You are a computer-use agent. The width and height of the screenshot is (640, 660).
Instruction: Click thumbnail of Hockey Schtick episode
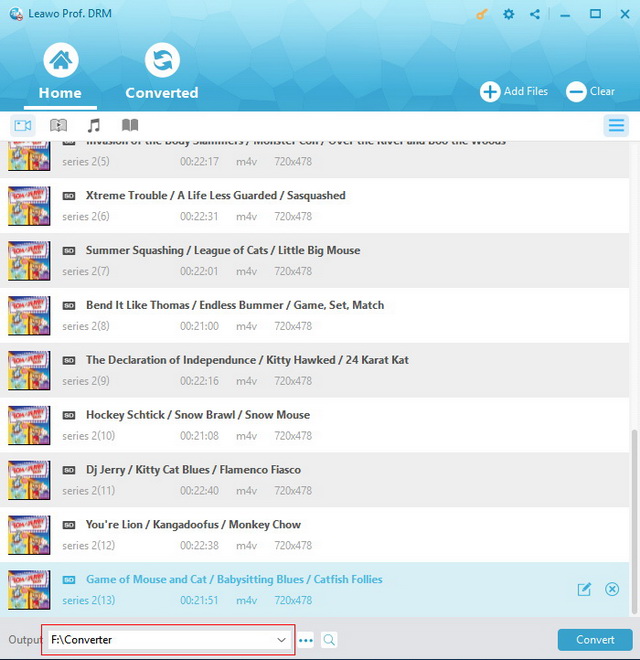[29, 425]
